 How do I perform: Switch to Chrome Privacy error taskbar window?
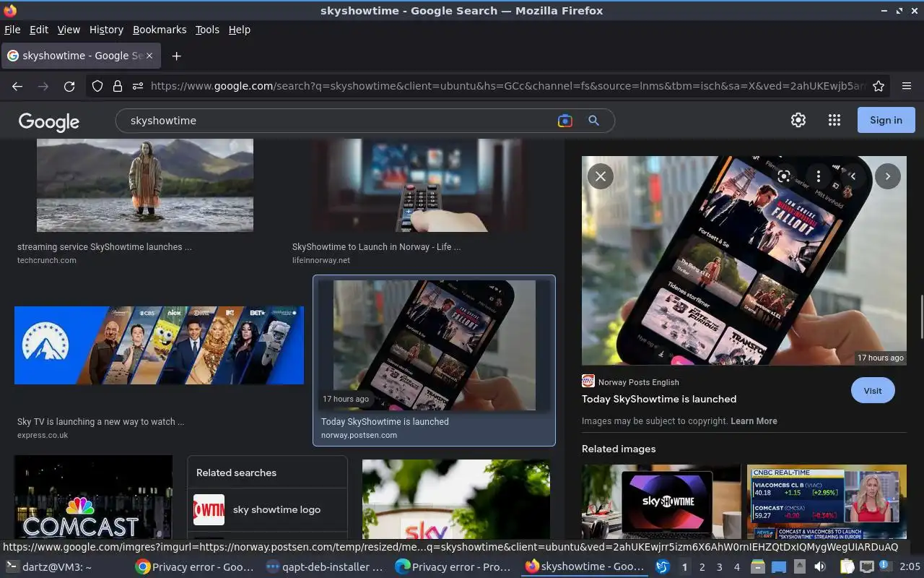click(195, 567)
